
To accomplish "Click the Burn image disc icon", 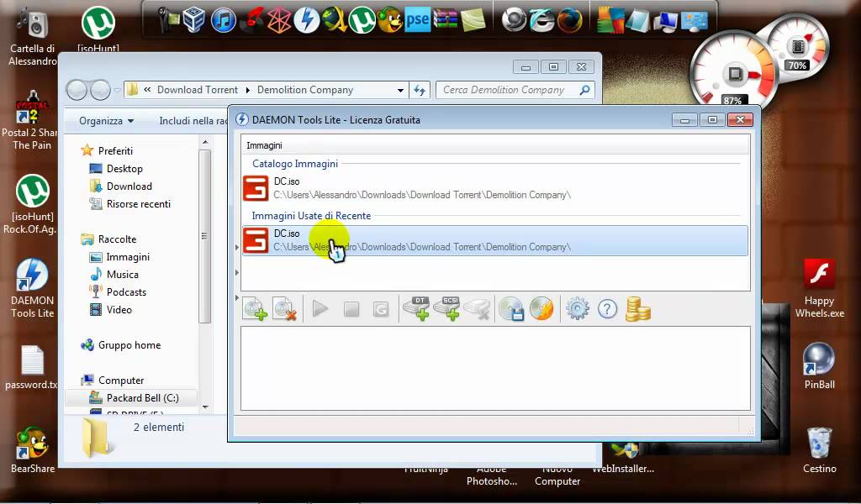I will coord(541,309).
